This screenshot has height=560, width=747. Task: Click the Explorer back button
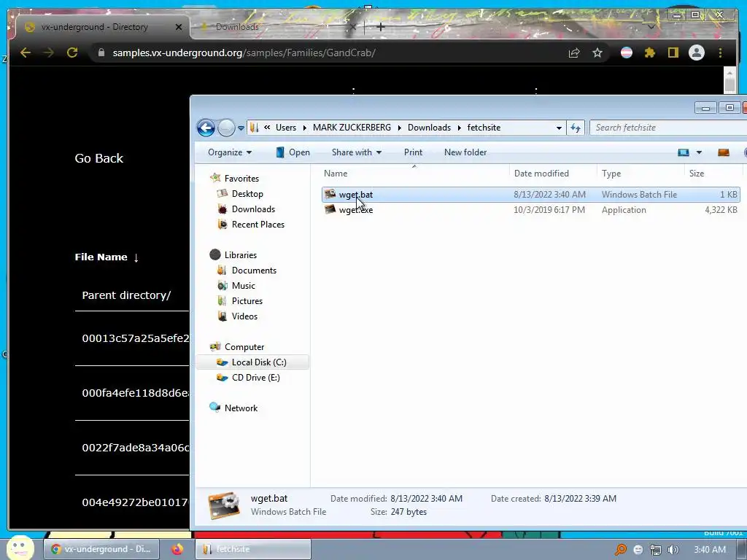(206, 128)
